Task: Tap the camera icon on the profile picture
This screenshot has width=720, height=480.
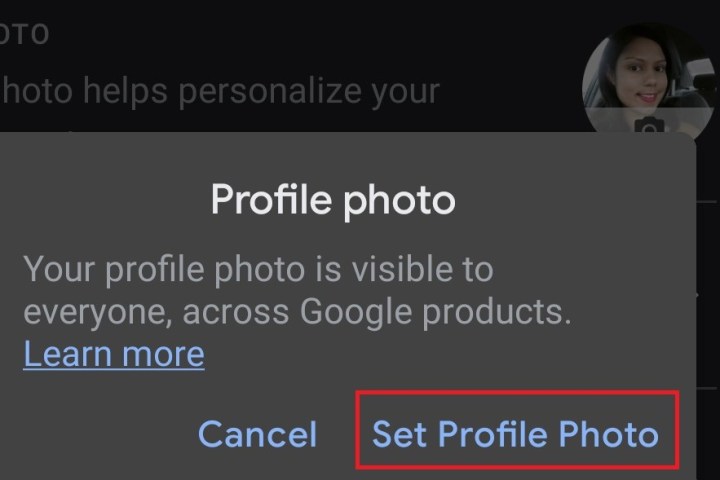Action: coord(651,127)
